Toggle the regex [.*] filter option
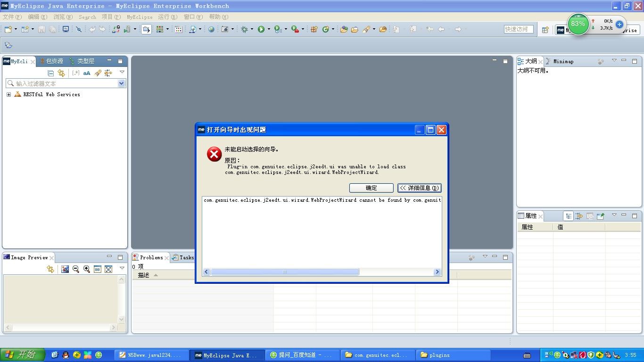Image resolution: width=644 pixels, height=362 pixels. pos(75,73)
